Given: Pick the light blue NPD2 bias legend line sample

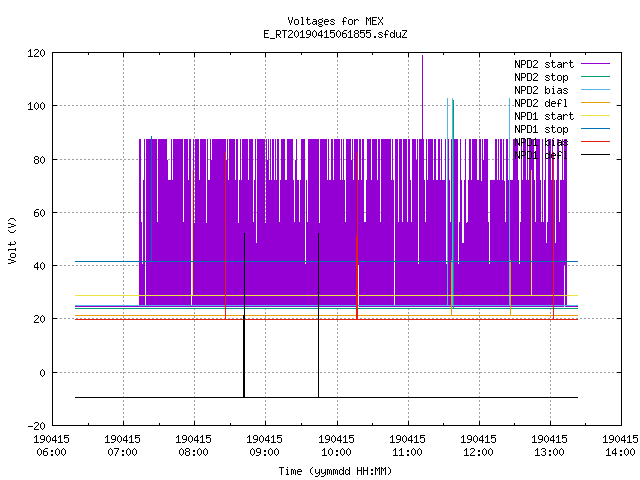Looking at the screenshot, I should coord(595,90).
